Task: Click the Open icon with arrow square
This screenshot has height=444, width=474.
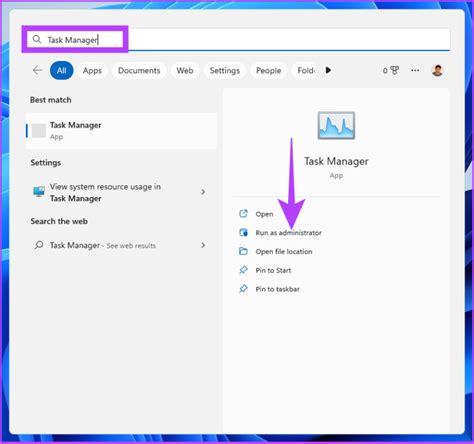Action: coord(243,213)
